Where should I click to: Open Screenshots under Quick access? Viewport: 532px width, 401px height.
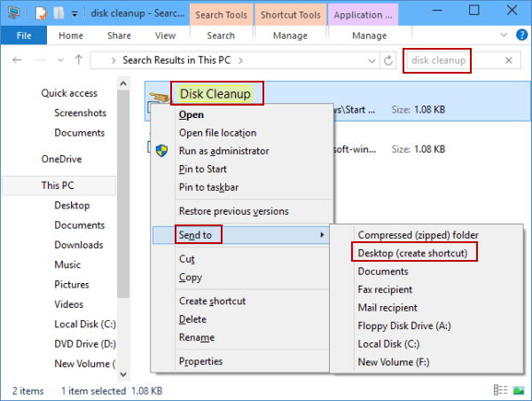click(80, 113)
